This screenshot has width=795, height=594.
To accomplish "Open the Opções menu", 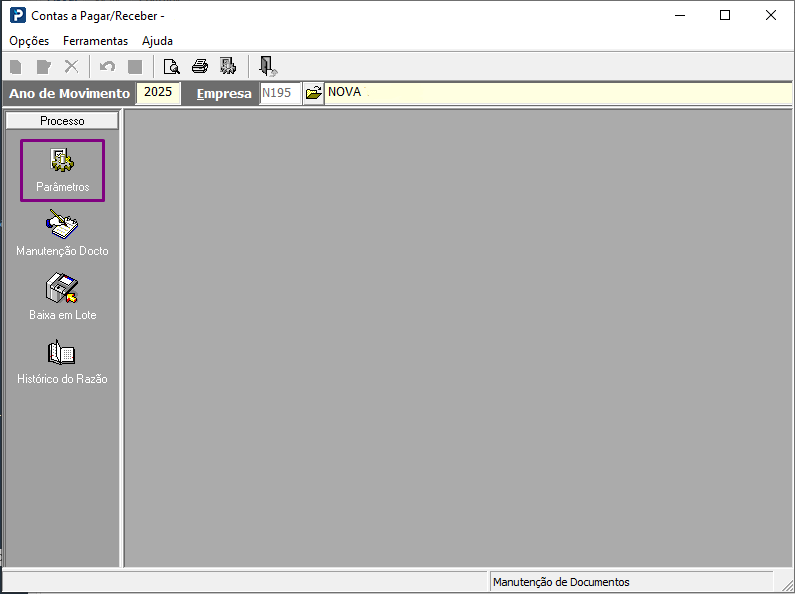I will point(29,41).
